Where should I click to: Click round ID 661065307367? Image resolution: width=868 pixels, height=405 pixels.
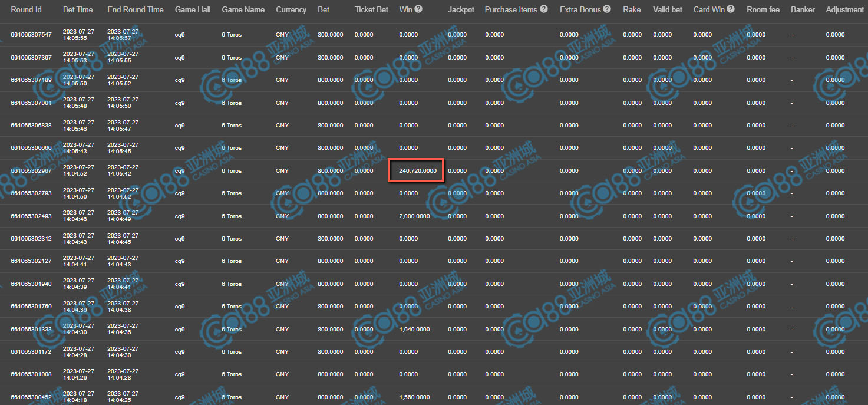tap(31, 58)
